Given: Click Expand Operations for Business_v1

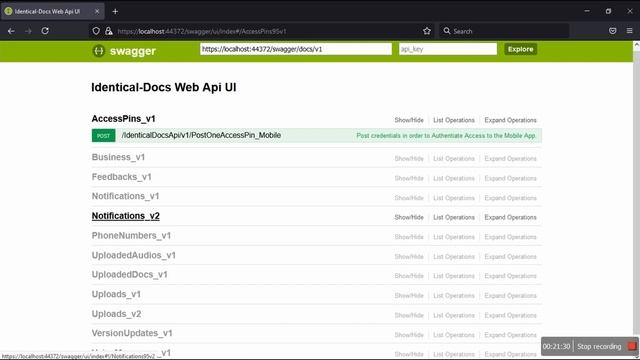Looking at the screenshot, I should point(510,158).
